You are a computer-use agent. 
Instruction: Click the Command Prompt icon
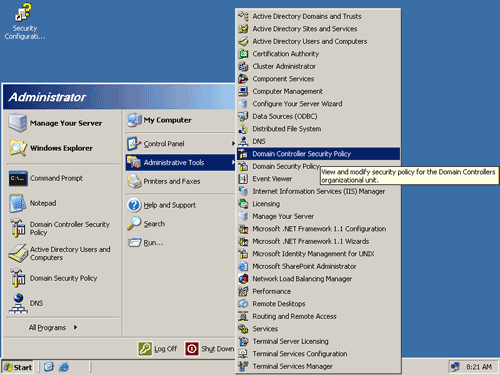(18, 178)
